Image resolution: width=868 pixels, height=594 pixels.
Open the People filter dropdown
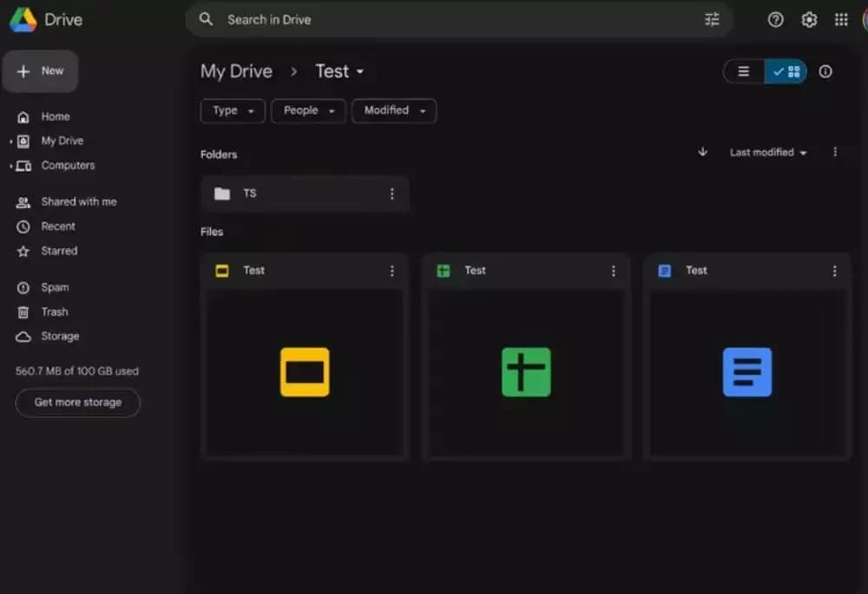308,110
